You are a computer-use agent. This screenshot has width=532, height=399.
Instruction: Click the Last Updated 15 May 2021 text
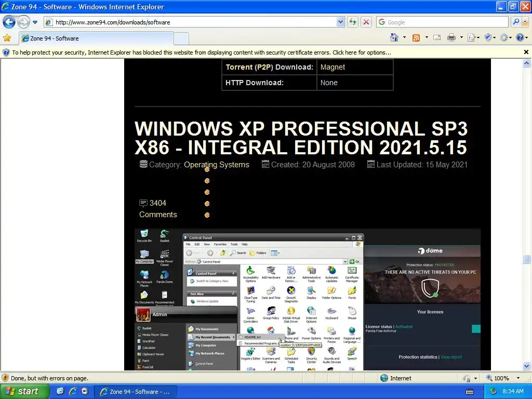point(422,165)
